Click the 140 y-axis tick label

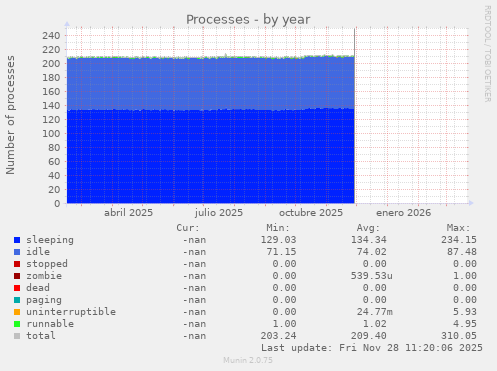(51, 106)
